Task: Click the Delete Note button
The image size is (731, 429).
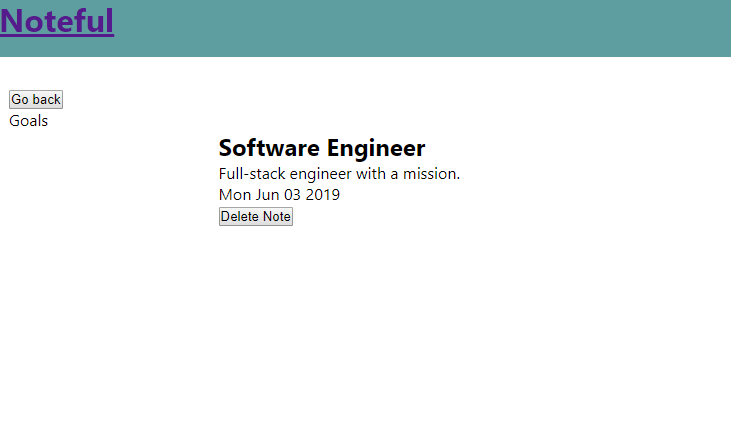Action: coord(256,217)
